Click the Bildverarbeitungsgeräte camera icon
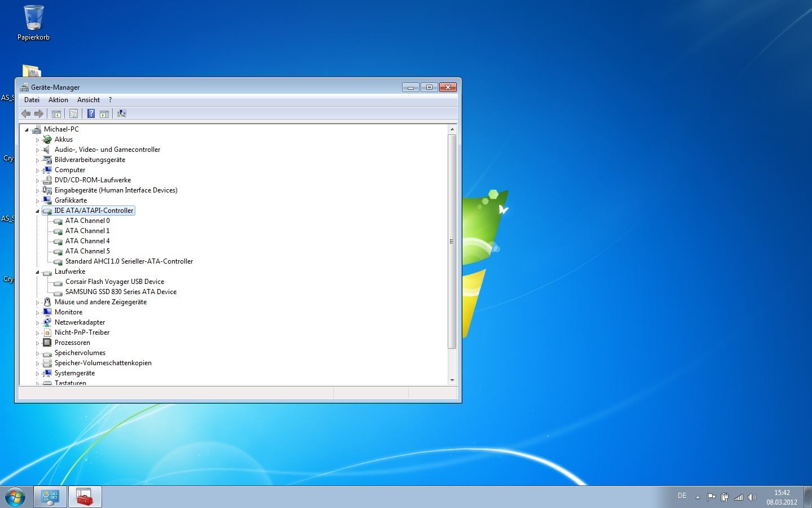 pos(47,160)
